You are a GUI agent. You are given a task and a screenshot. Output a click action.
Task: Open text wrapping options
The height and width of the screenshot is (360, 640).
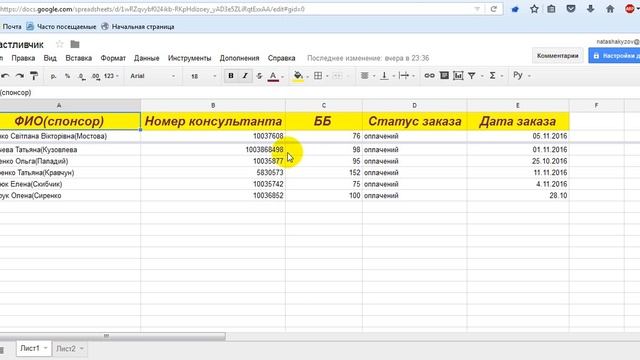pos(404,76)
